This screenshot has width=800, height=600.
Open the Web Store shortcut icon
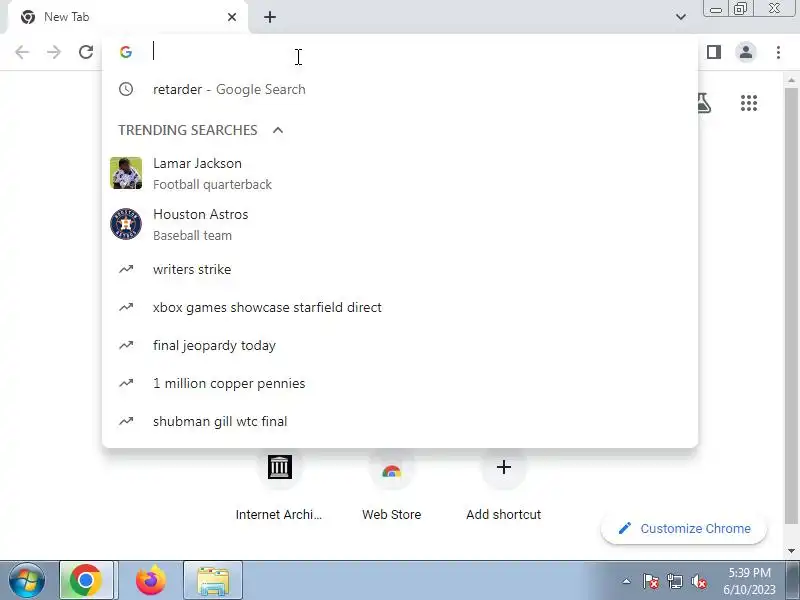[391, 470]
